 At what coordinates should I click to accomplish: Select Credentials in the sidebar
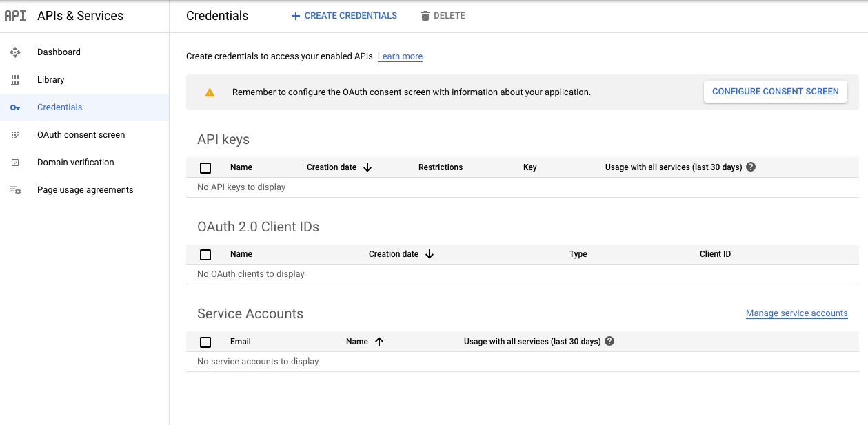(x=84, y=107)
